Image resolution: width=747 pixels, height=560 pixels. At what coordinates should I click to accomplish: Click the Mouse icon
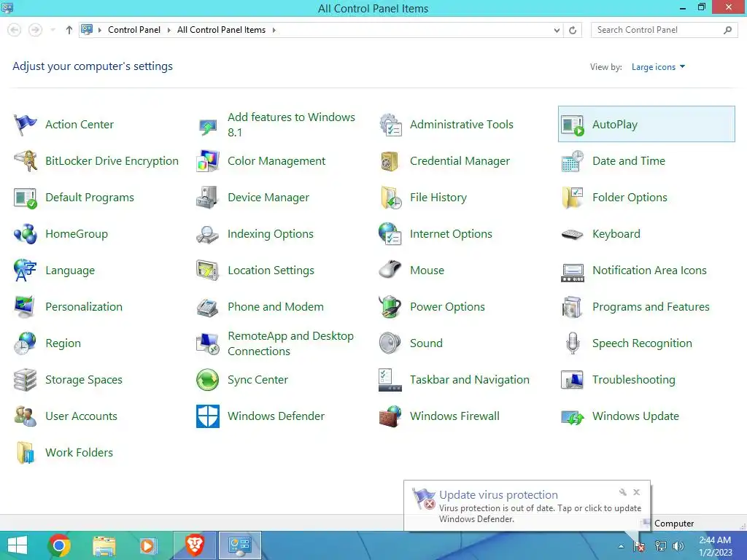coord(390,271)
